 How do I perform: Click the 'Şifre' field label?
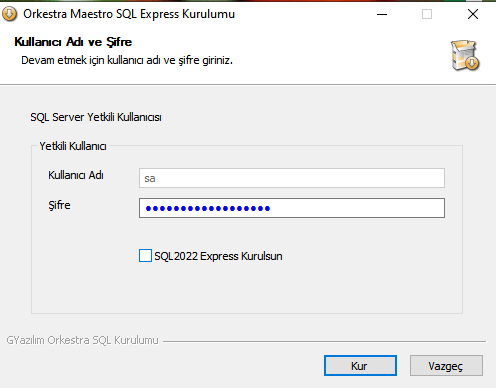[59, 205]
